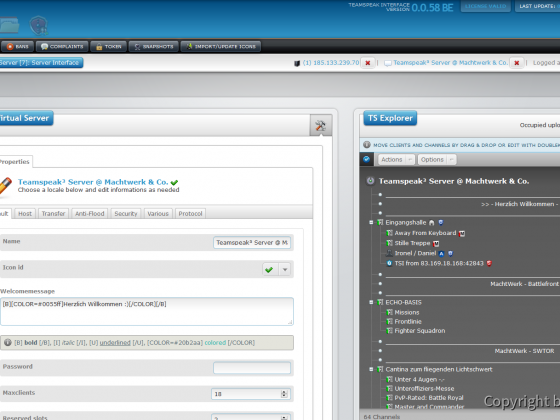This screenshot has height=420, width=560.
Task: Switch to the Anti-Flood tab
Action: click(x=90, y=214)
